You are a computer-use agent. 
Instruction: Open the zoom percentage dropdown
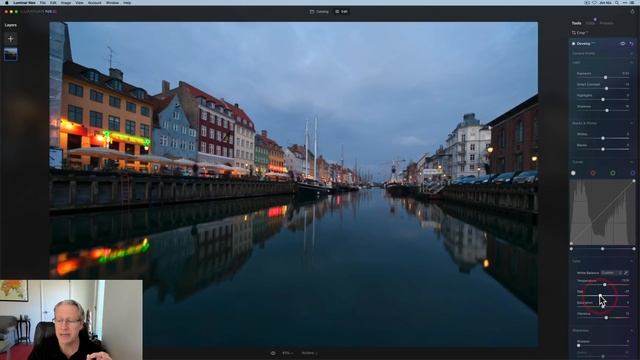(288, 353)
